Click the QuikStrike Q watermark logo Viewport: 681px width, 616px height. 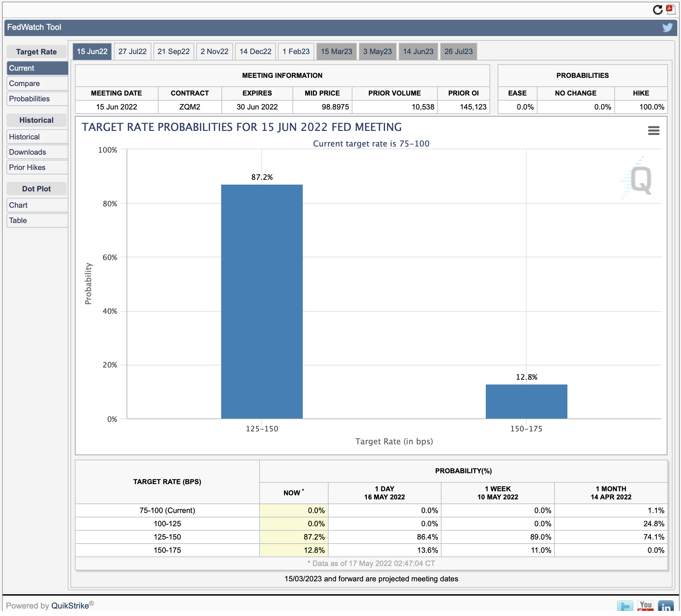tap(637, 179)
